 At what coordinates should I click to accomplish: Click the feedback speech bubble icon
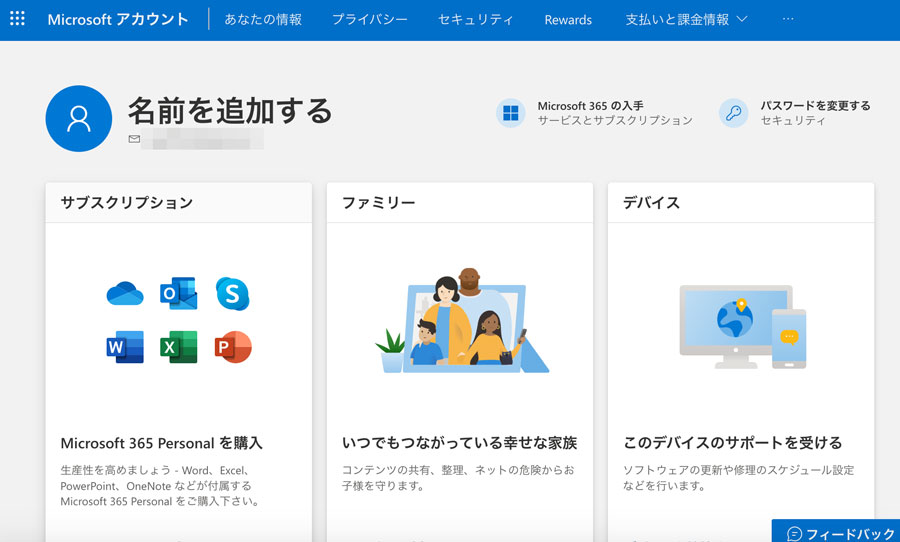(794, 535)
